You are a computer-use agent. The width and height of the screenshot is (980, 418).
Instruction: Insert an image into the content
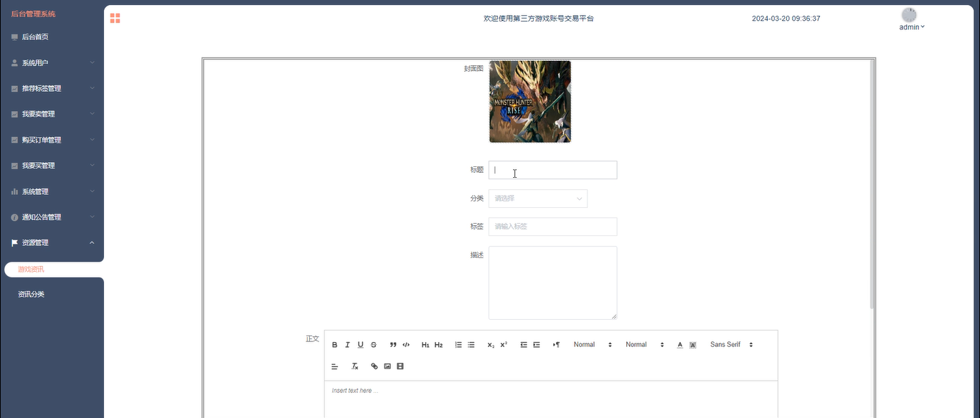(x=387, y=366)
